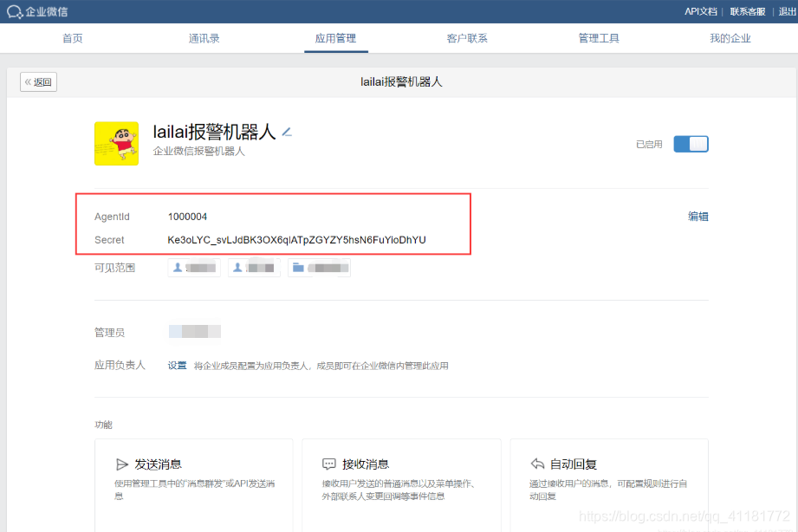
Task: Click the 自动回复 reply arrow icon
Action: click(537, 464)
